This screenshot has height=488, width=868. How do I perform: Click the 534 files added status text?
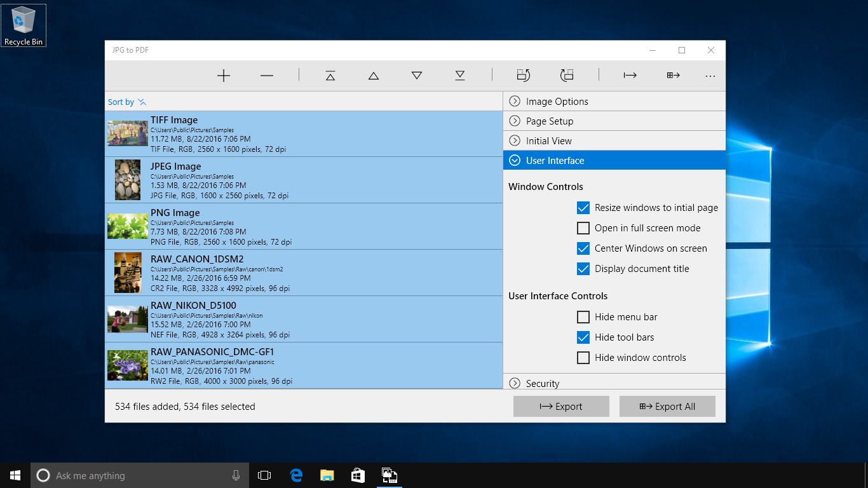pos(185,407)
